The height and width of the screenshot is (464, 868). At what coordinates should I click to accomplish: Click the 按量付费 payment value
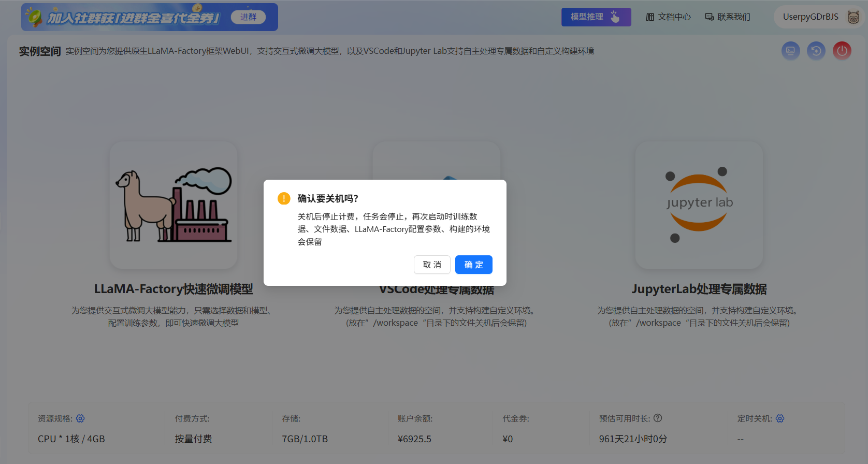point(193,439)
